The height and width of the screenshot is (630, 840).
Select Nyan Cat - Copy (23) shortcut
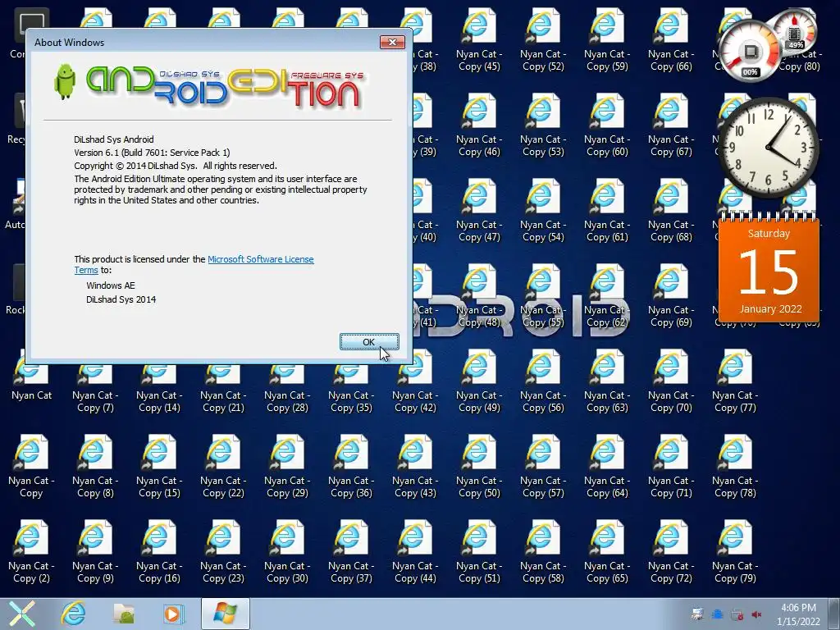click(x=223, y=552)
